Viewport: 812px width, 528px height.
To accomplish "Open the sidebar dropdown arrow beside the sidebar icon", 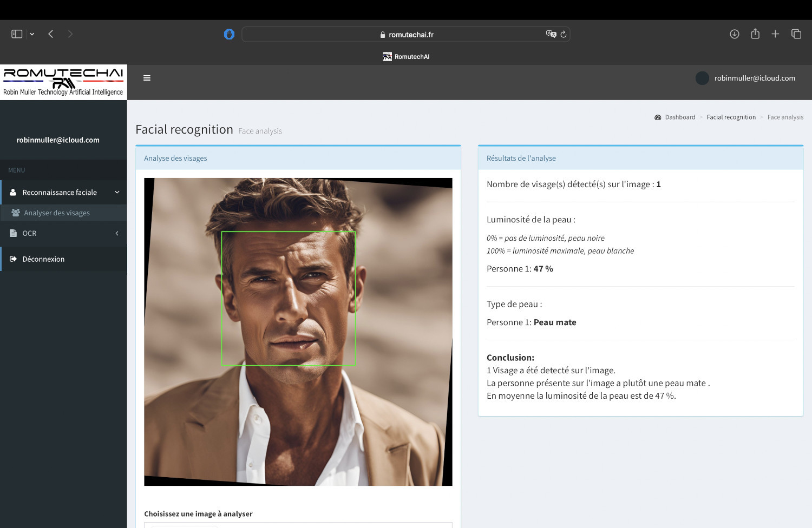I will [32, 34].
